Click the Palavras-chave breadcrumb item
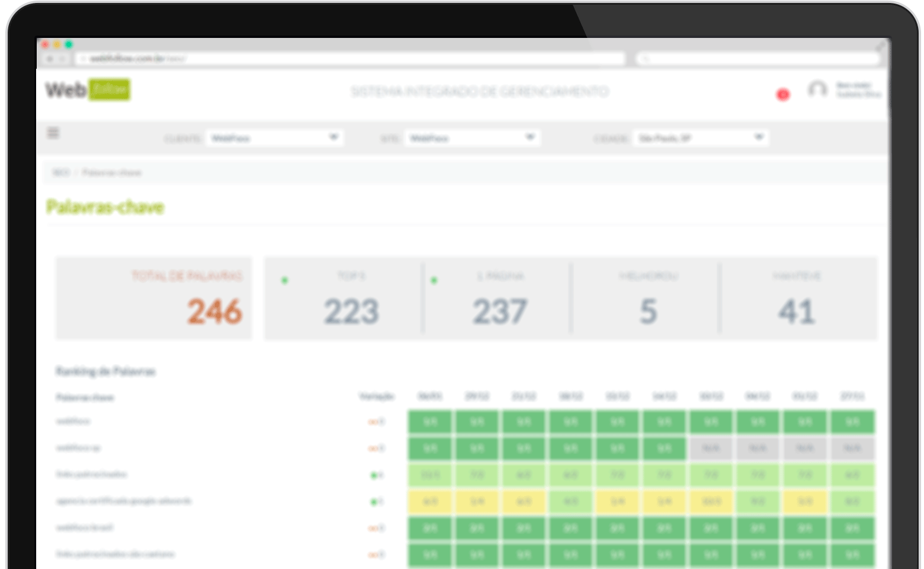The height and width of the screenshot is (569, 924). click(x=112, y=172)
